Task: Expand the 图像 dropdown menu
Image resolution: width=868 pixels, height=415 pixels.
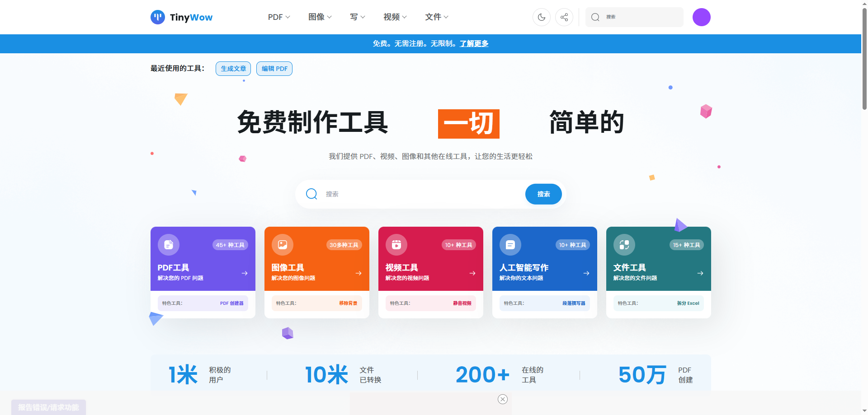Action: (320, 17)
